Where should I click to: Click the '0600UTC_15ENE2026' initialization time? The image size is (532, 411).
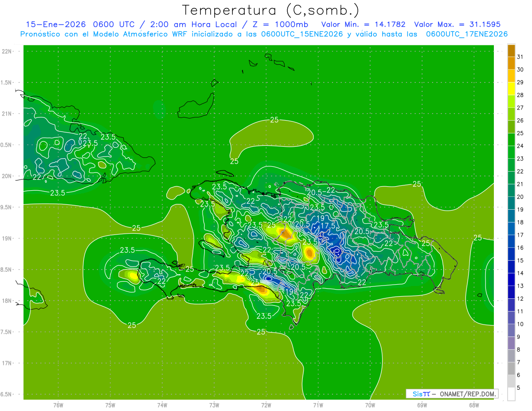[x=302, y=34]
